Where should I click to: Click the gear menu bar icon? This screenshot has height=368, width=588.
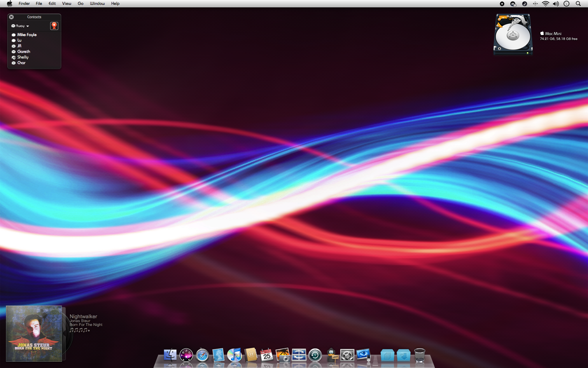pyautogui.click(x=502, y=4)
